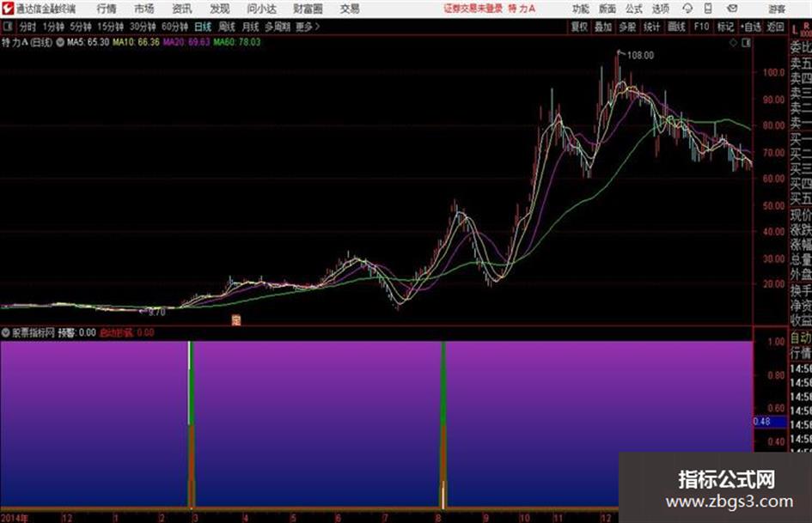
Task: Click the 启动起飙 indicator label
Action: [x=116, y=332]
